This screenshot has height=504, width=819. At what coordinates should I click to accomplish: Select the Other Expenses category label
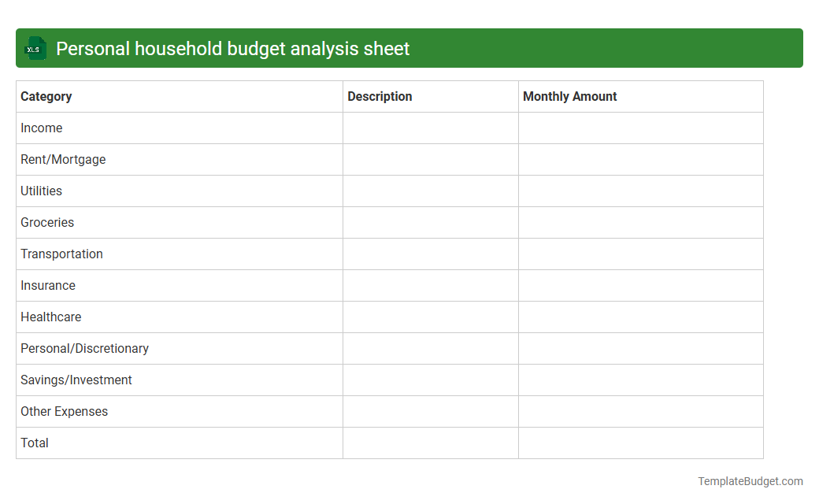tap(64, 411)
